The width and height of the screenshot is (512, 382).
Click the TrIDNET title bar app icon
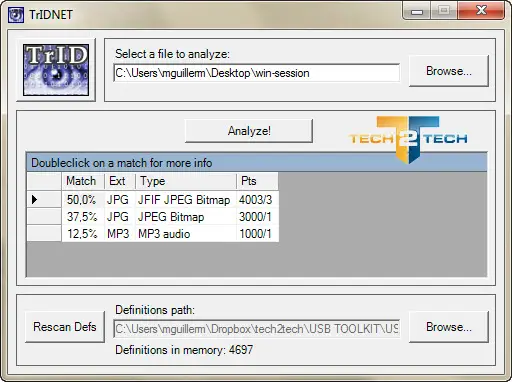(16, 15)
